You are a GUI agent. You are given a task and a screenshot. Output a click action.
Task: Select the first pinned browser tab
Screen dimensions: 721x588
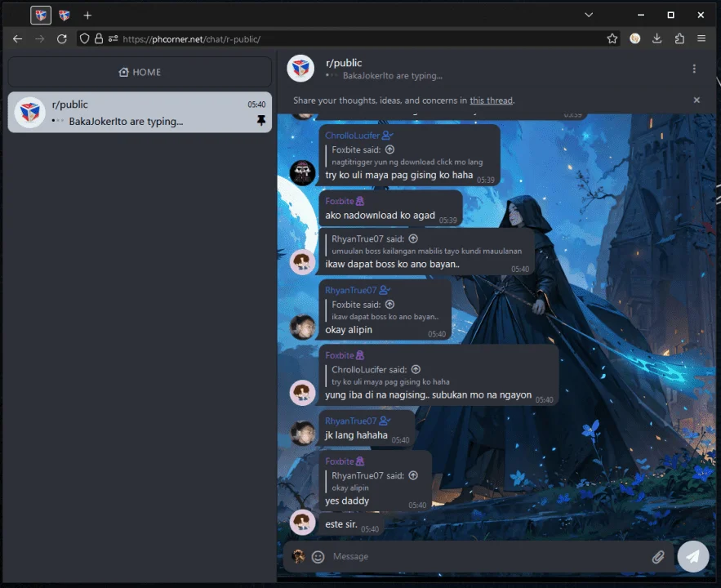(41, 16)
